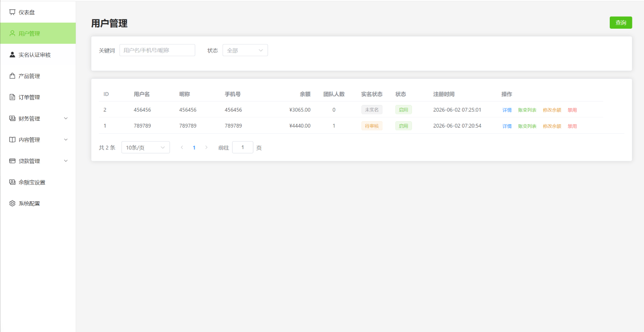Open 实名认证审核 menu item
This screenshot has width=644, height=332.
pos(38,55)
